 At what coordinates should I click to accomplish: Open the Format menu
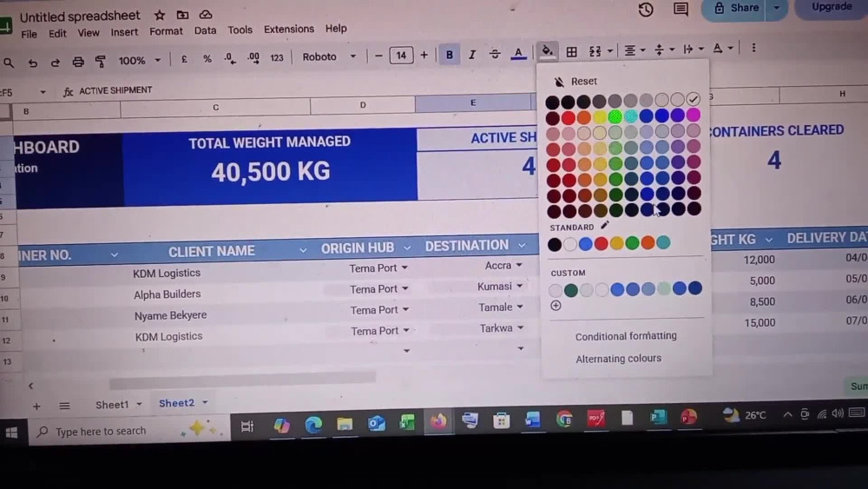point(166,31)
